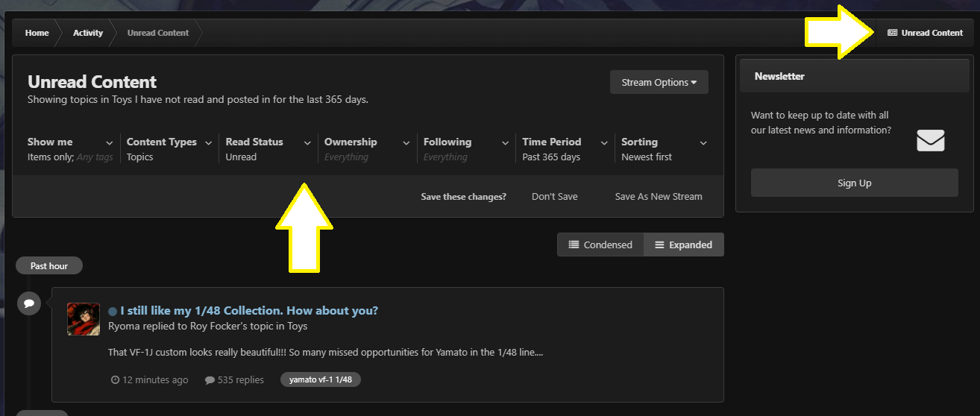Click the newsletter envelope icon
The height and width of the screenshot is (416, 980).
tap(931, 140)
